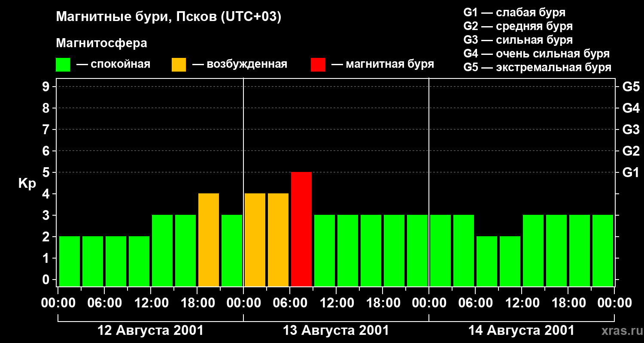Select the '14 Августа 2001' date label
644x343 pixels.
pos(521,331)
